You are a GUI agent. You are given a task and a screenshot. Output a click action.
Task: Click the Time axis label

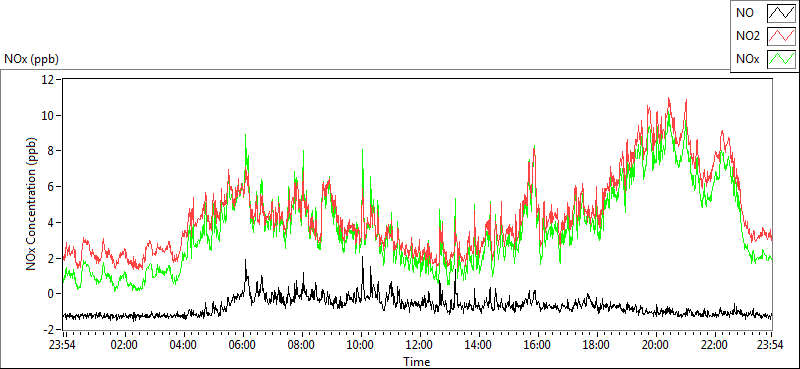click(417, 362)
